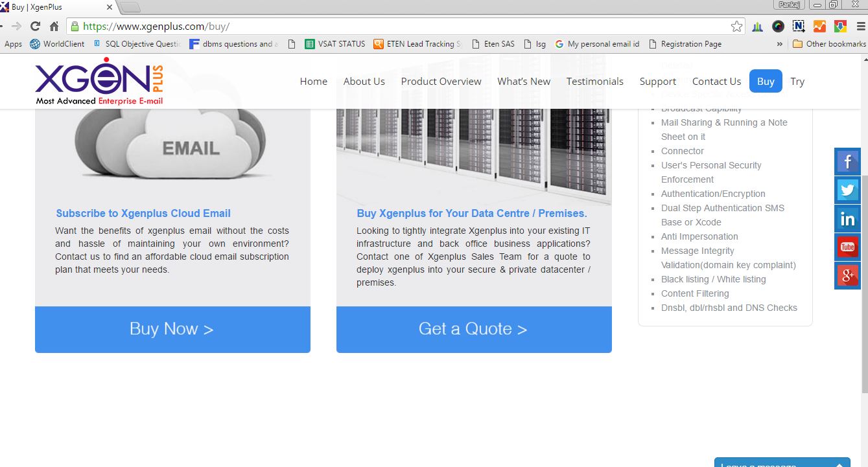Click 'Authentication/Encryption' list item
This screenshot has height=467, width=868.
(713, 194)
